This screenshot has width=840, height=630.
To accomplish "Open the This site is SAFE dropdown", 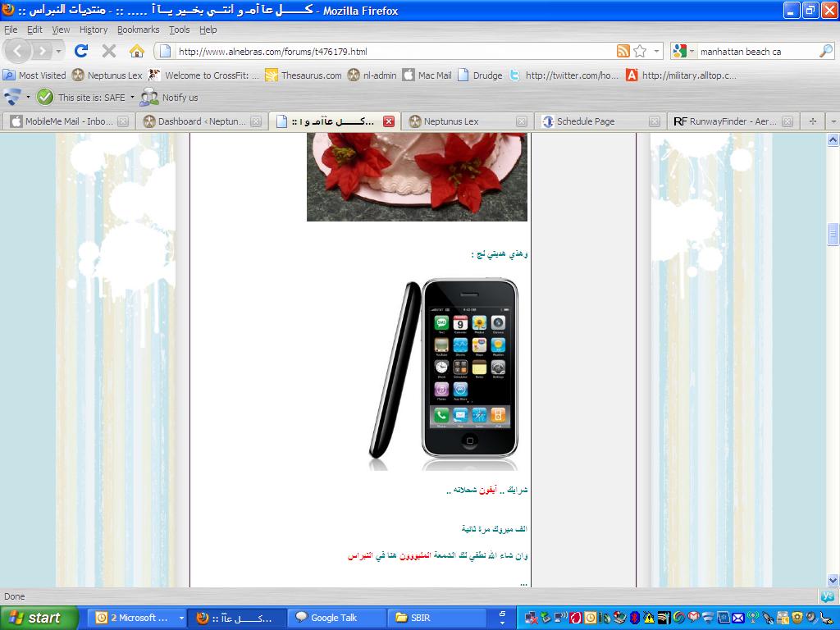I will (x=132, y=97).
